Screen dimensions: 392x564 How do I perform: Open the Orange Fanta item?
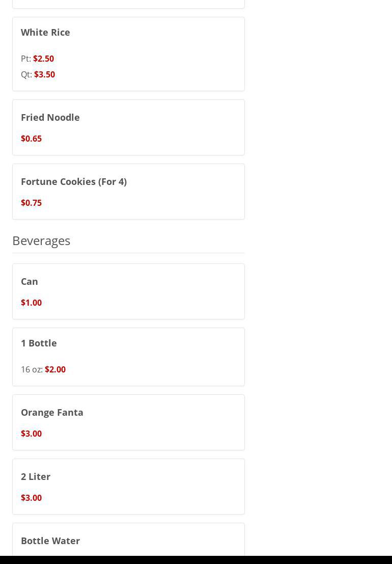click(x=52, y=412)
